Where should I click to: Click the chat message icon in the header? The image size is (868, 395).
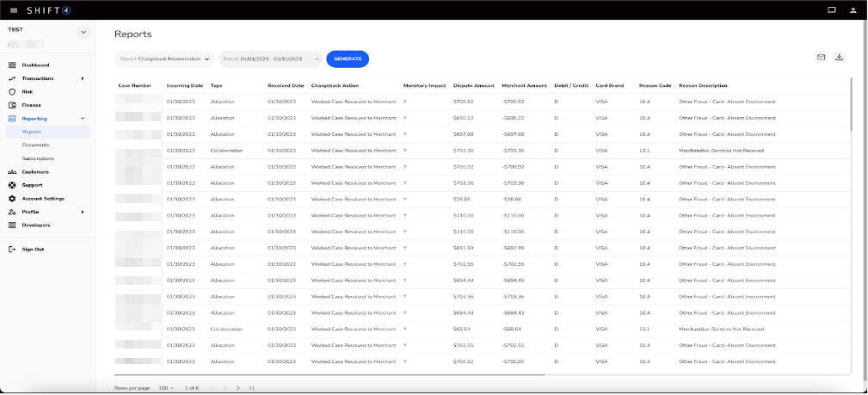(x=831, y=10)
